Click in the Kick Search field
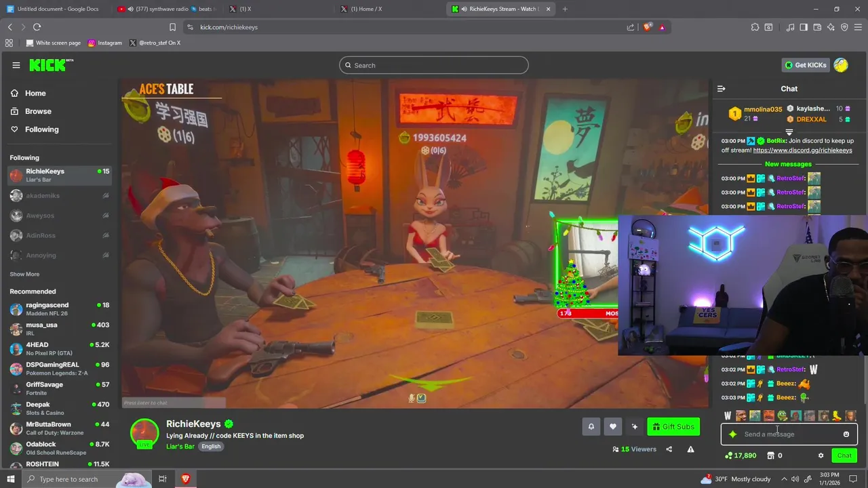 click(x=434, y=65)
